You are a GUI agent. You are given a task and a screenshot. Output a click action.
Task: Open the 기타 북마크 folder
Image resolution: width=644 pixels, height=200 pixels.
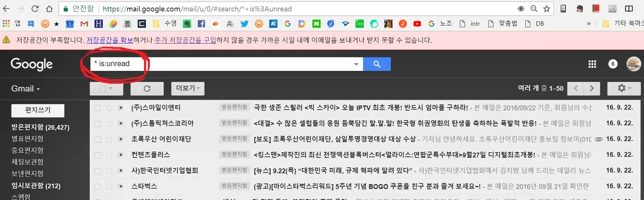[622, 23]
